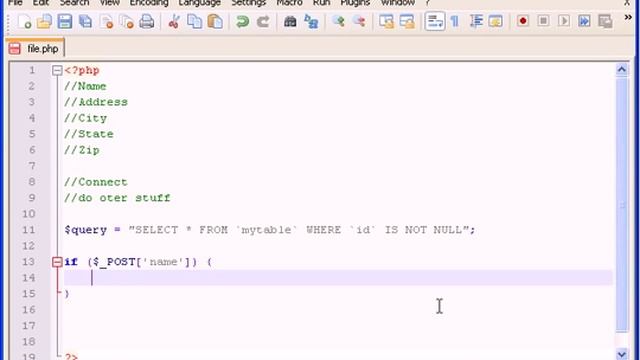Open a file using folder icon
Viewport: 640px width, 360px height.
click(44, 21)
